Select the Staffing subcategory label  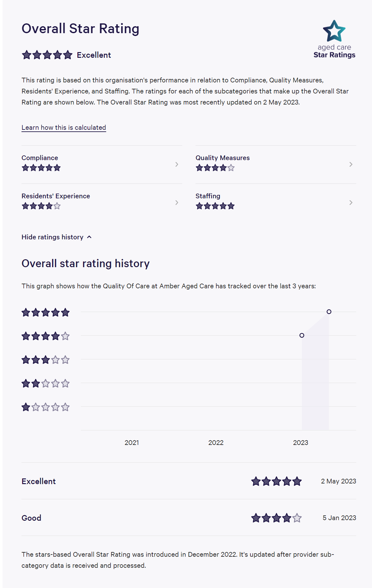point(208,196)
